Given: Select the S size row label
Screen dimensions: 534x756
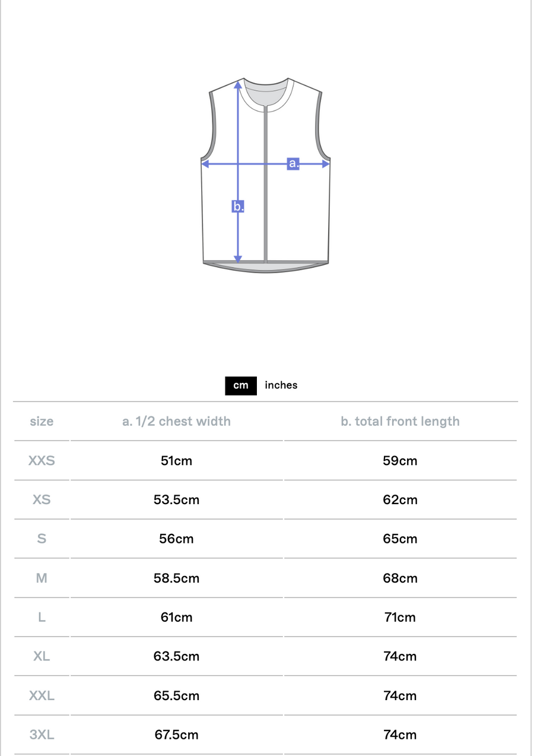Looking at the screenshot, I should (x=42, y=539).
